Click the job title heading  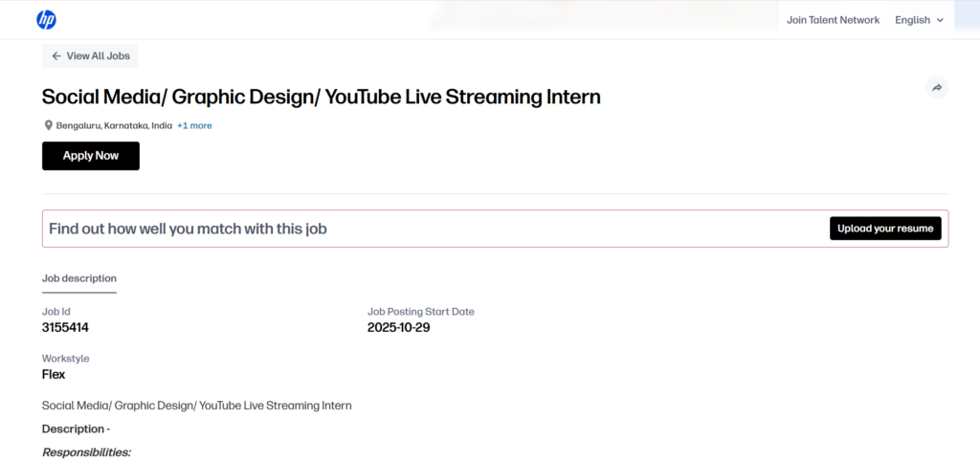[322, 97]
